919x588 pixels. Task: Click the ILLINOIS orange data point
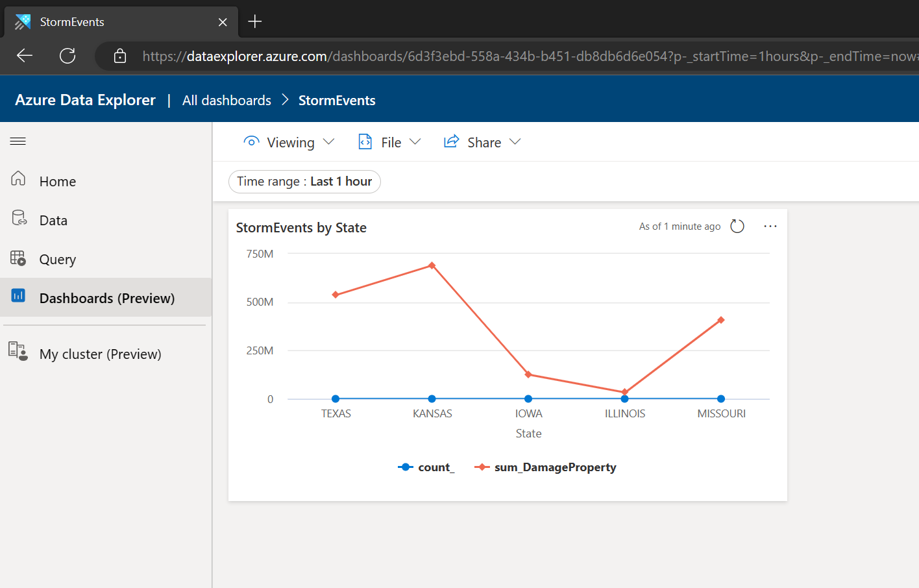[x=625, y=392]
